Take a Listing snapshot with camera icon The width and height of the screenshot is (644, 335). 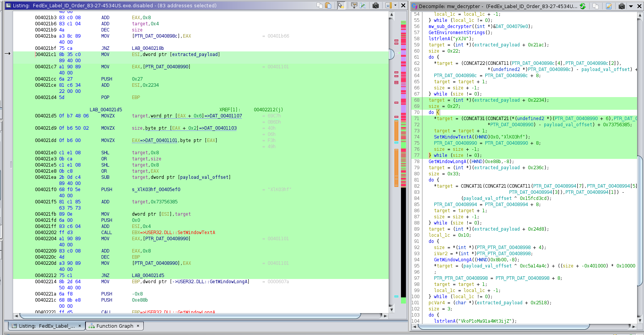point(376,5)
